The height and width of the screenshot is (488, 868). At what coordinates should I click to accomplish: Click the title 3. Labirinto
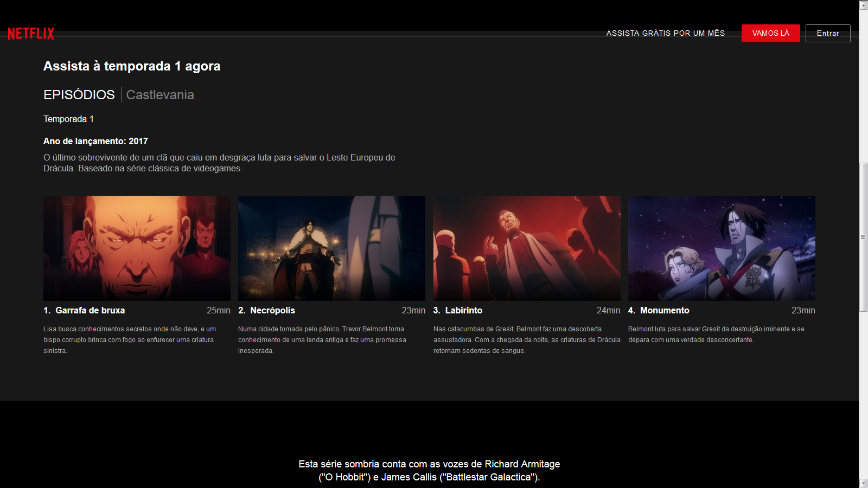[458, 310]
